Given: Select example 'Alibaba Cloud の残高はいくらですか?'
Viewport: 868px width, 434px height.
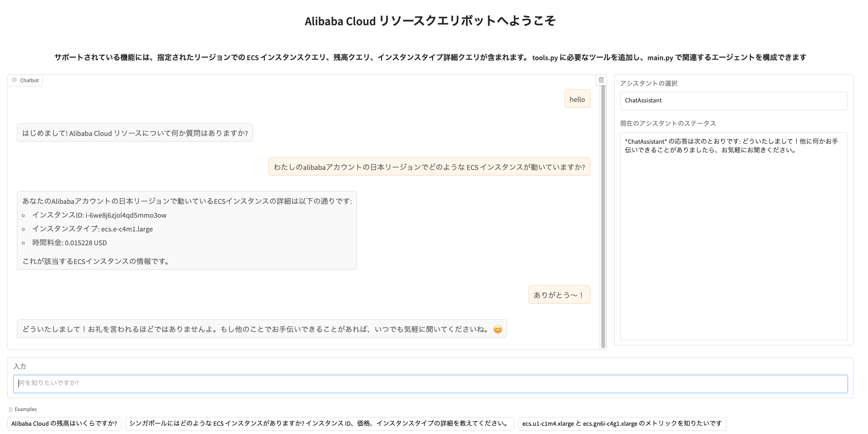Looking at the screenshot, I should [64, 423].
